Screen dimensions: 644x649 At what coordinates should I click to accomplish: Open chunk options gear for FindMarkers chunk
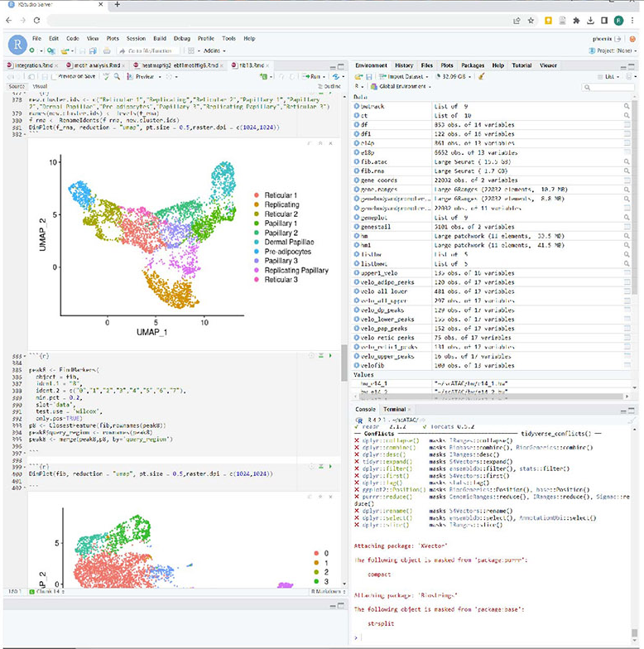311,356
